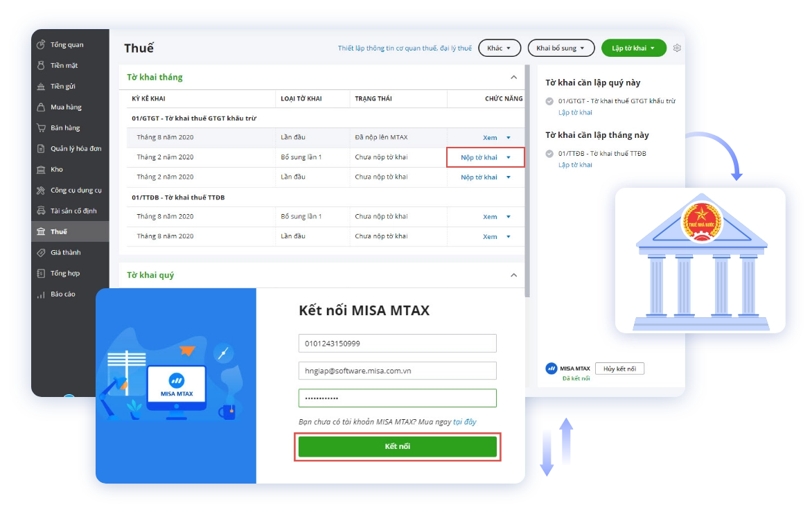This screenshot has width=812, height=512.
Task: Click the Tiền mặt sidebar icon
Action: click(x=41, y=65)
